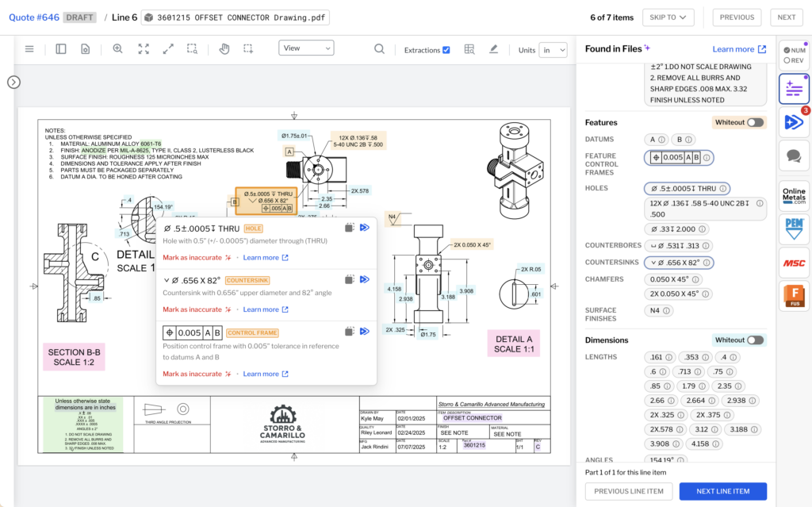The width and height of the screenshot is (812, 507).
Task: Click NEXT LINE ITEM button
Action: pyautogui.click(x=723, y=491)
